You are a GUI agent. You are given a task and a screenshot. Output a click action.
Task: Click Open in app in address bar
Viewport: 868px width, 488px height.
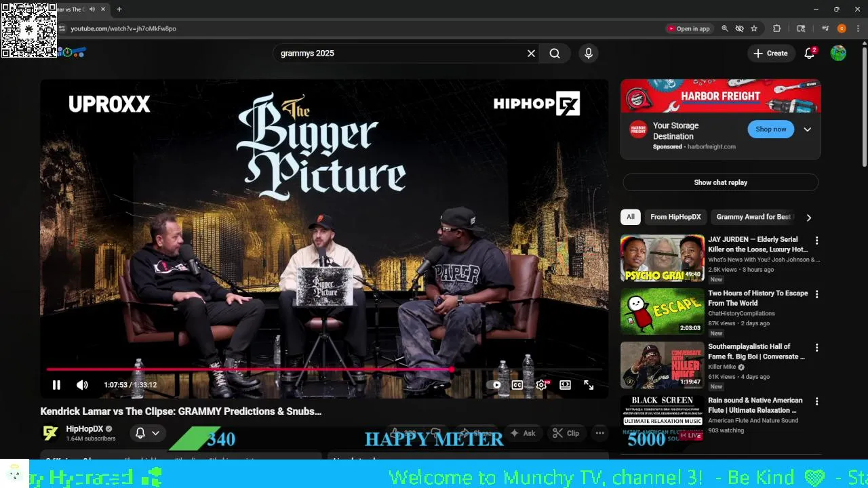click(x=688, y=28)
